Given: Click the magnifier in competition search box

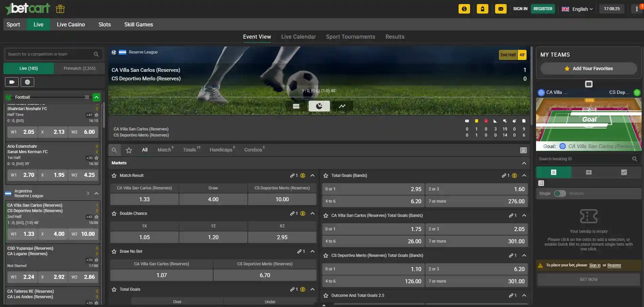Looking at the screenshot, I should click(x=96, y=54).
